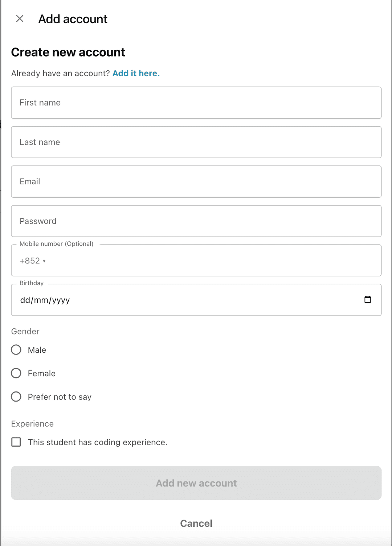
Task: Check the coding experience checkbox
Action: [x=16, y=442]
